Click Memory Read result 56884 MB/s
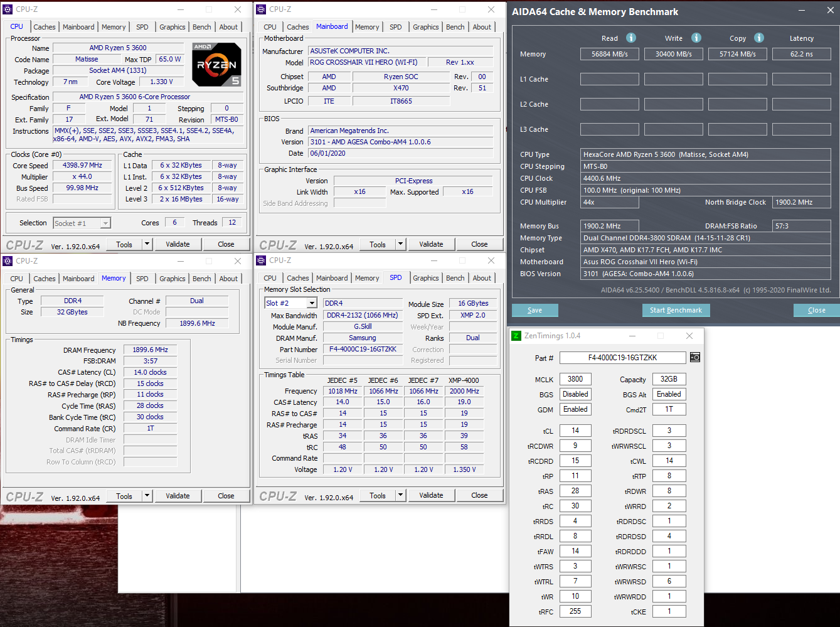The width and height of the screenshot is (840, 627). [610, 54]
